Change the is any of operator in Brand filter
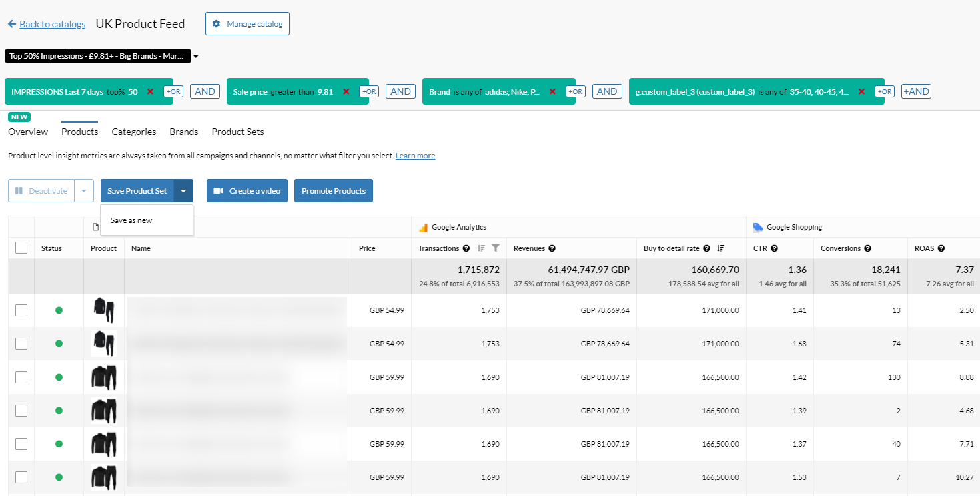 click(468, 91)
